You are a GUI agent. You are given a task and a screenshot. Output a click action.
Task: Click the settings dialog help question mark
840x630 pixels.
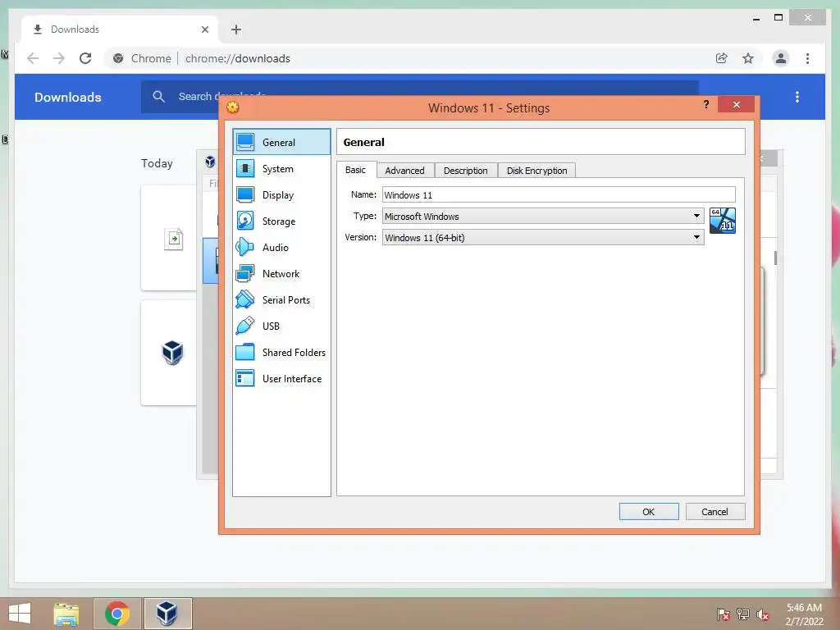click(x=706, y=104)
